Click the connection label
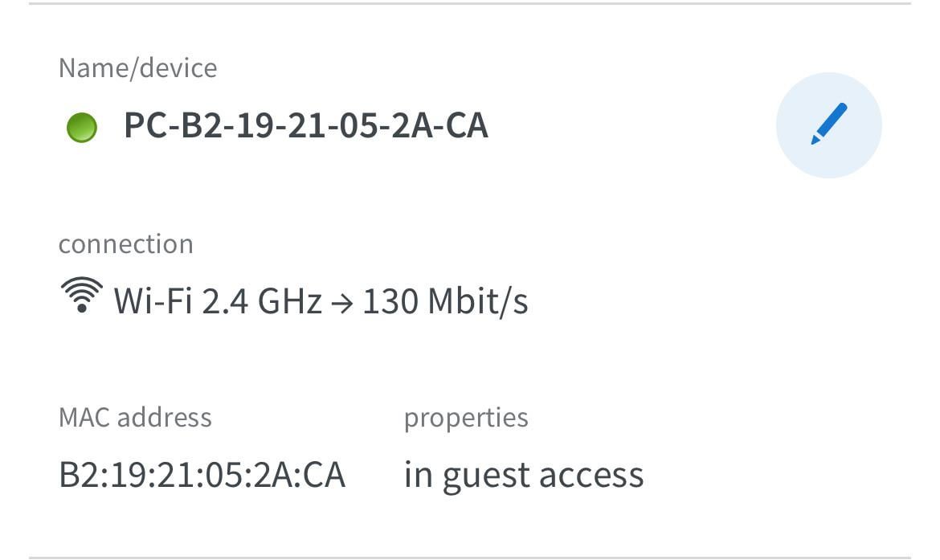The image size is (940, 560). (125, 243)
